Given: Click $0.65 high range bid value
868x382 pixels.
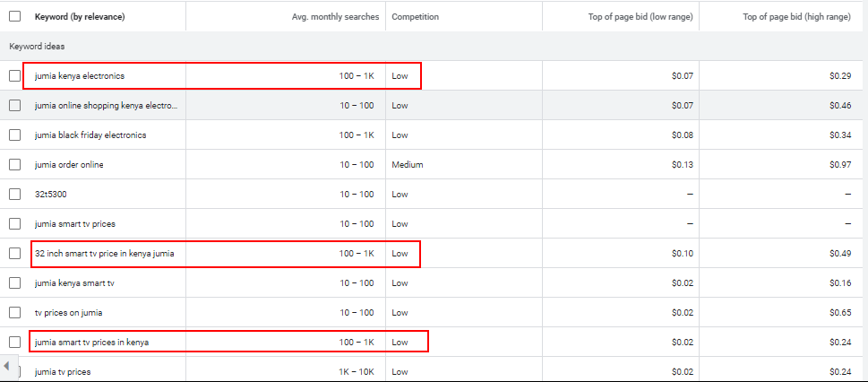Looking at the screenshot, I should point(840,313).
